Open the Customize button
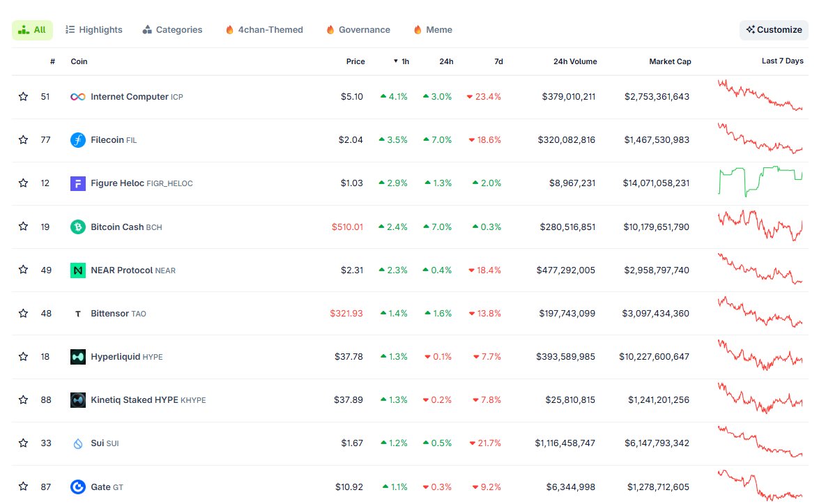The width and height of the screenshot is (826, 504). 774,30
